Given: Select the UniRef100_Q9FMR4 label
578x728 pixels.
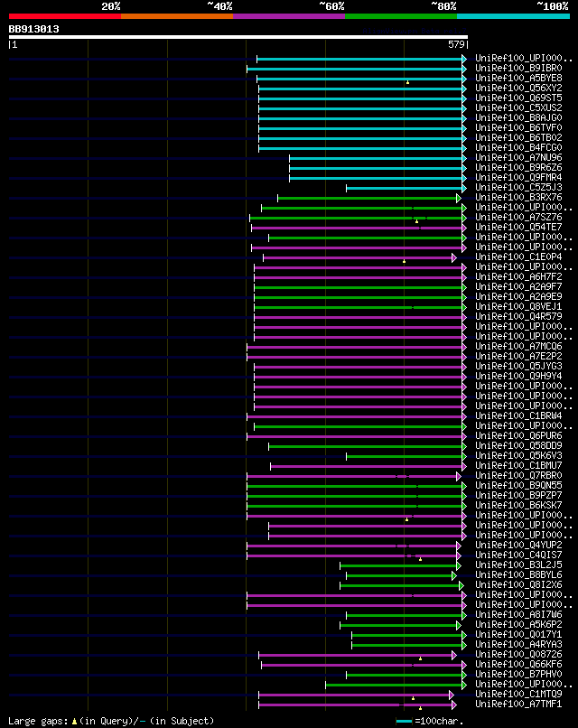Looking at the screenshot, I should click(518, 177).
